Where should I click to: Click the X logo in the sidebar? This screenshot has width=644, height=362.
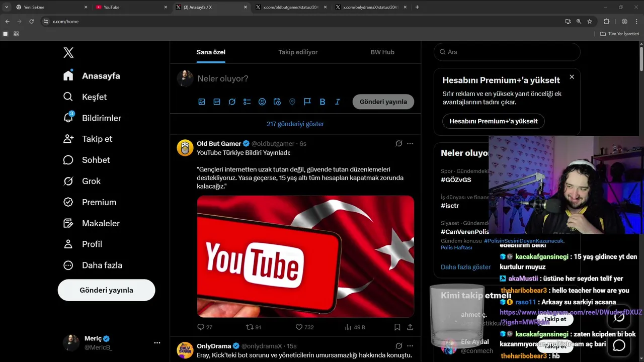pyautogui.click(x=68, y=52)
